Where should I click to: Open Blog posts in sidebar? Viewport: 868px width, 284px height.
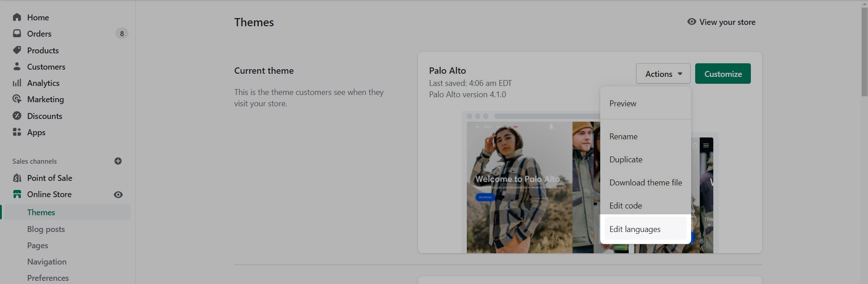[46, 229]
